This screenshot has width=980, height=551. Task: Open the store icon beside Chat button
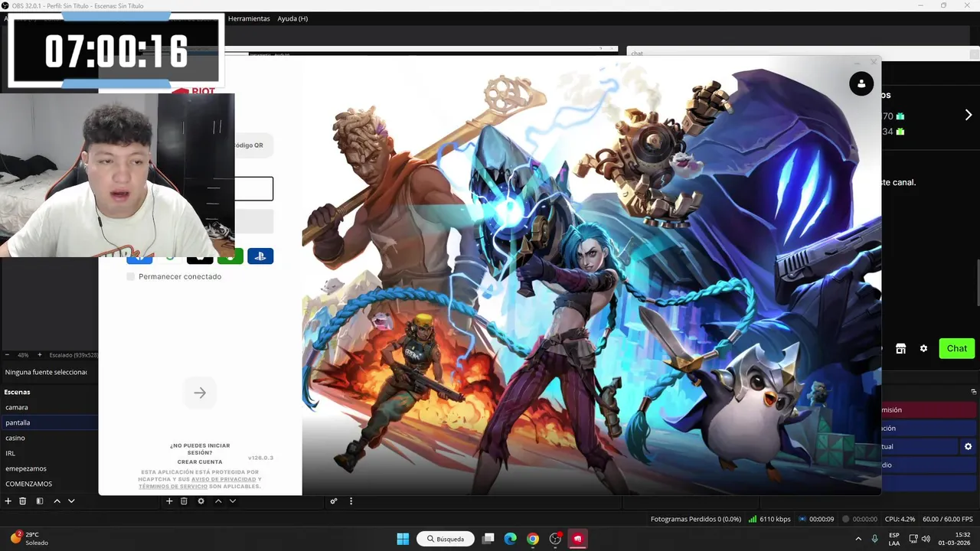click(900, 348)
